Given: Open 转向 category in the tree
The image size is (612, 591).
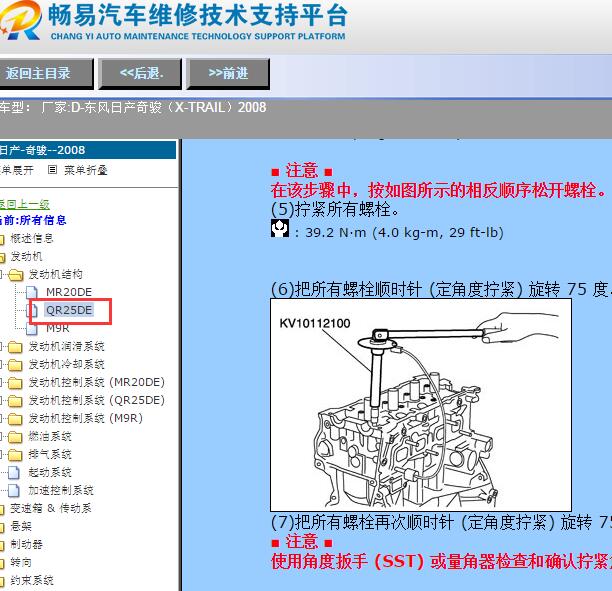Looking at the screenshot, I should (21, 562).
